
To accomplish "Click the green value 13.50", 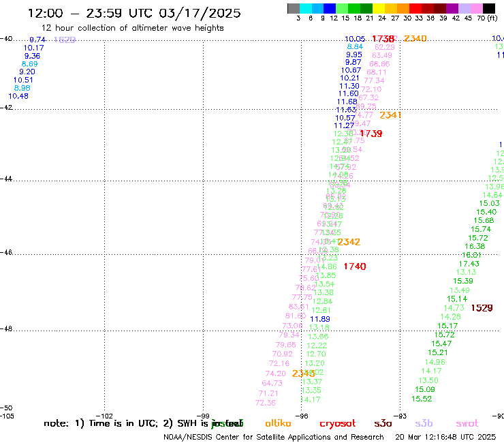I will pyautogui.click(x=428, y=380).
